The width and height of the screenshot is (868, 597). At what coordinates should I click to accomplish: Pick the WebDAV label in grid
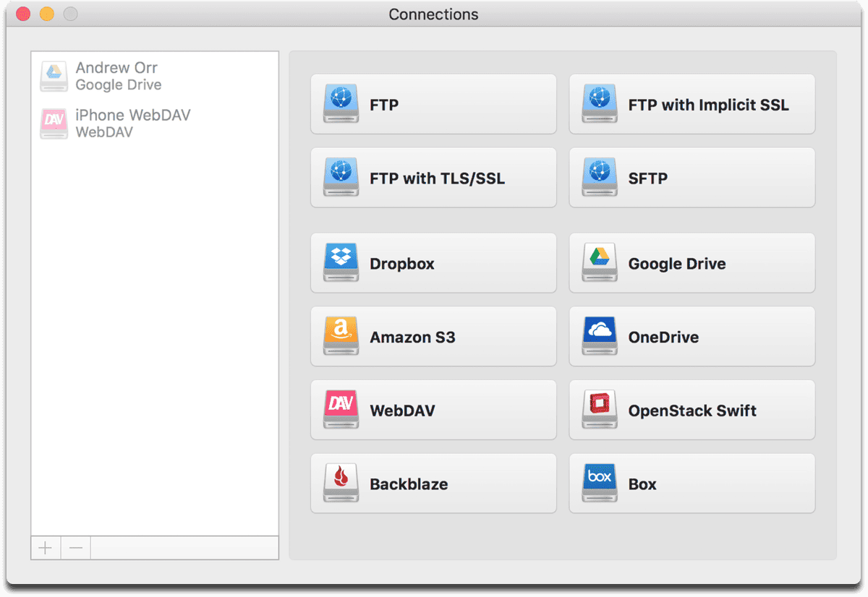pos(403,411)
